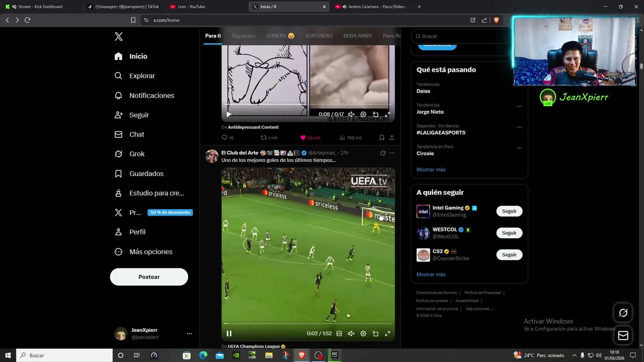644x362 pixels.
Task: Open Grok from the sidebar
Action: pos(129,154)
